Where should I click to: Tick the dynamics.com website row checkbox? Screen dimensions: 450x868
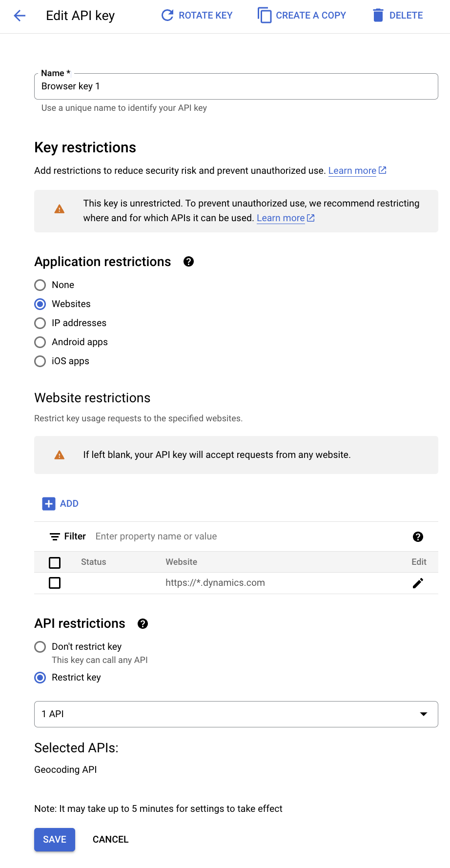tap(55, 583)
